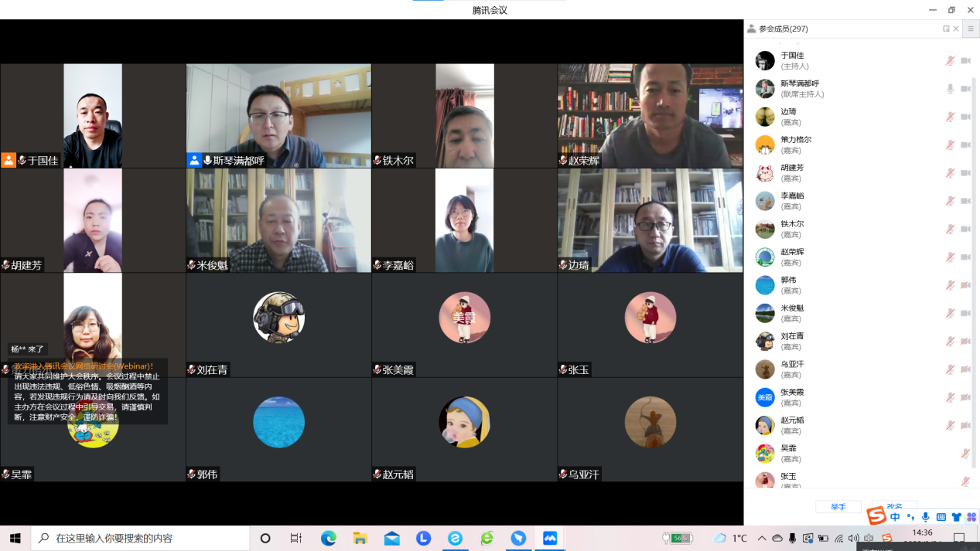Open Microsoft Edge from the taskbar
The width and height of the screenshot is (980, 551).
point(329,538)
